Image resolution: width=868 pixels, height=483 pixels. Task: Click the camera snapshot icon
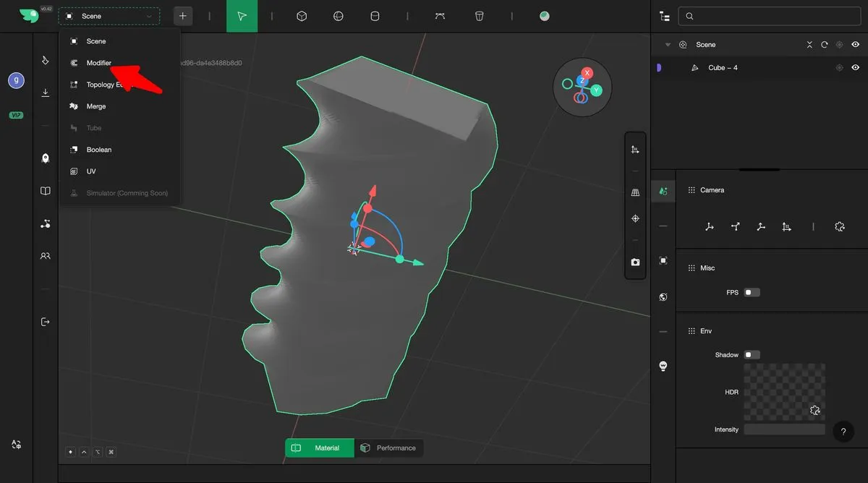click(635, 262)
